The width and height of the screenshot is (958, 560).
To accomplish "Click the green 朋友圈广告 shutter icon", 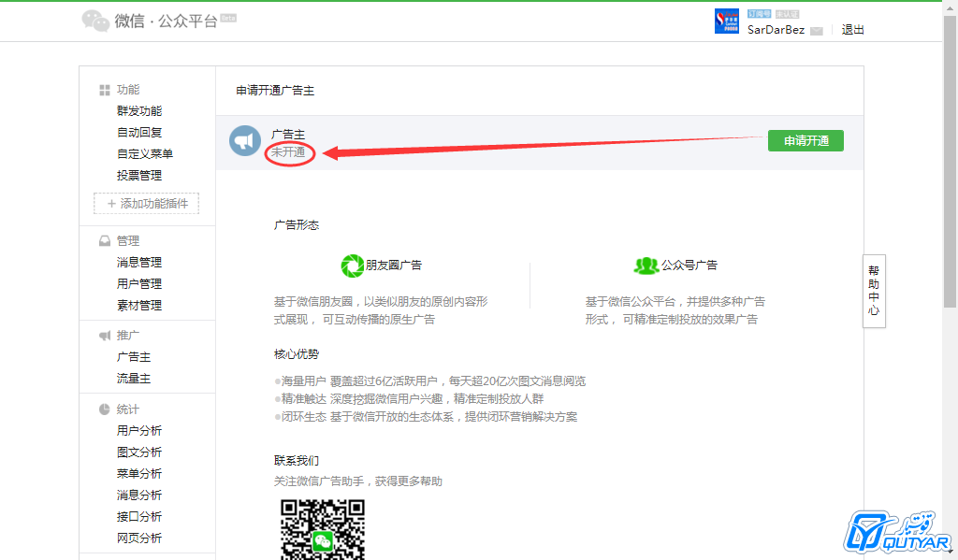I will (352, 266).
